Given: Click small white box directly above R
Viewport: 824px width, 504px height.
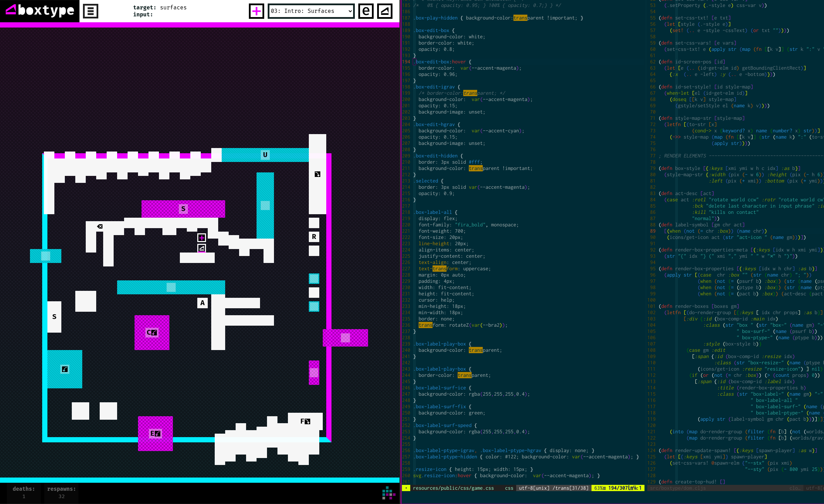Looking at the screenshot, I should coord(314,223).
